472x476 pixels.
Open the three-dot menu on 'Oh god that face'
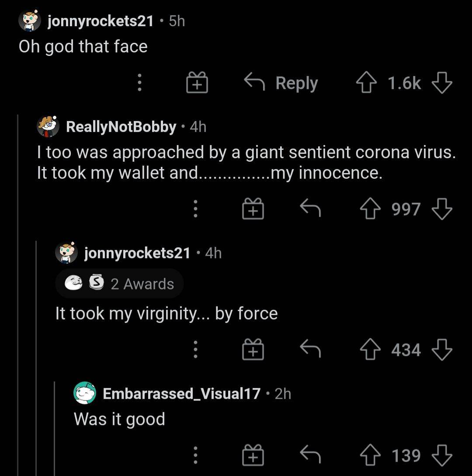click(x=139, y=83)
